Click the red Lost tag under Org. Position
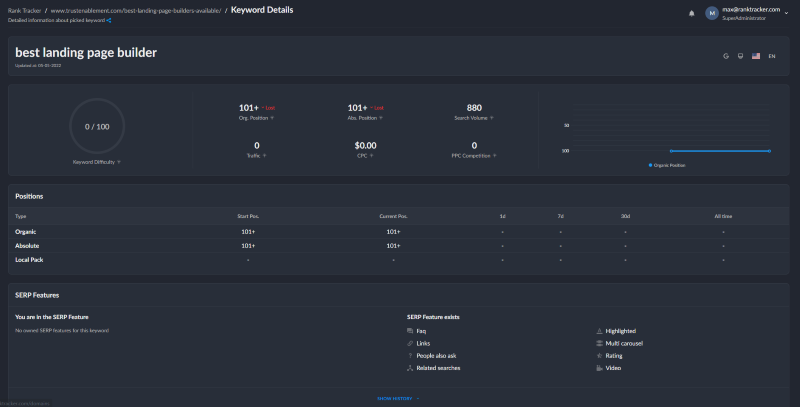800x407 pixels. click(268, 108)
